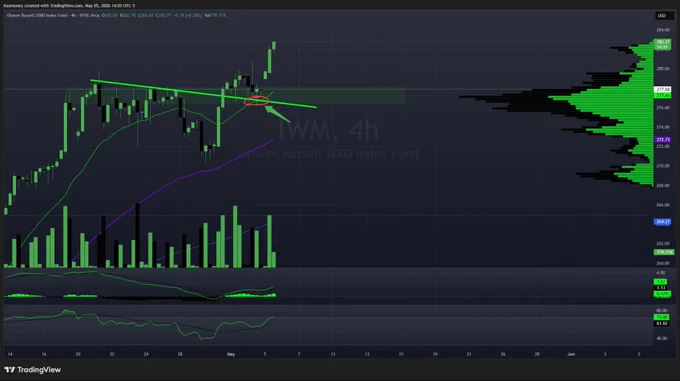The image size is (680, 381).
Task: Click the 24 date label on the time axis
Action: (x=146, y=354)
